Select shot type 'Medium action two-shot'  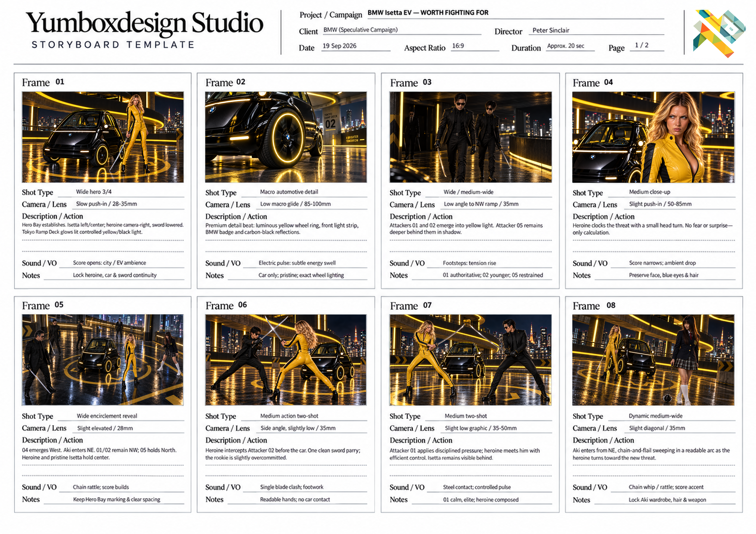(x=289, y=416)
